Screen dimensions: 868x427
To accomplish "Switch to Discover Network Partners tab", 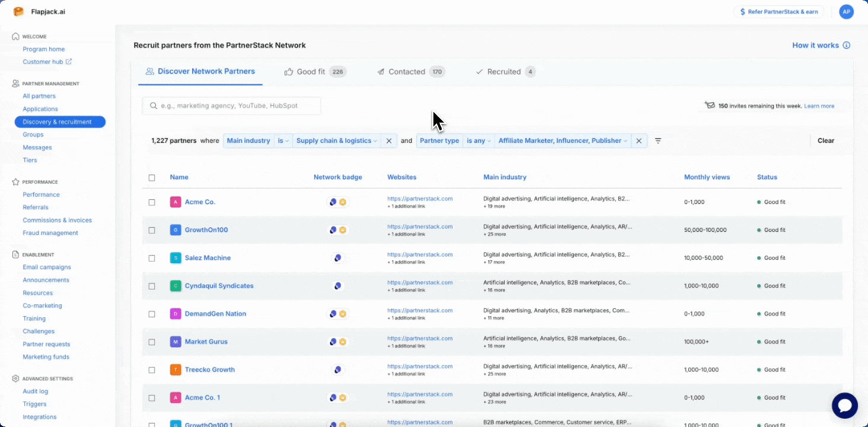I will [200, 72].
